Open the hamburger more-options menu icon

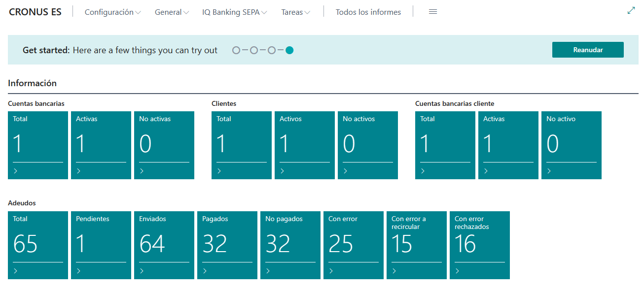433,12
